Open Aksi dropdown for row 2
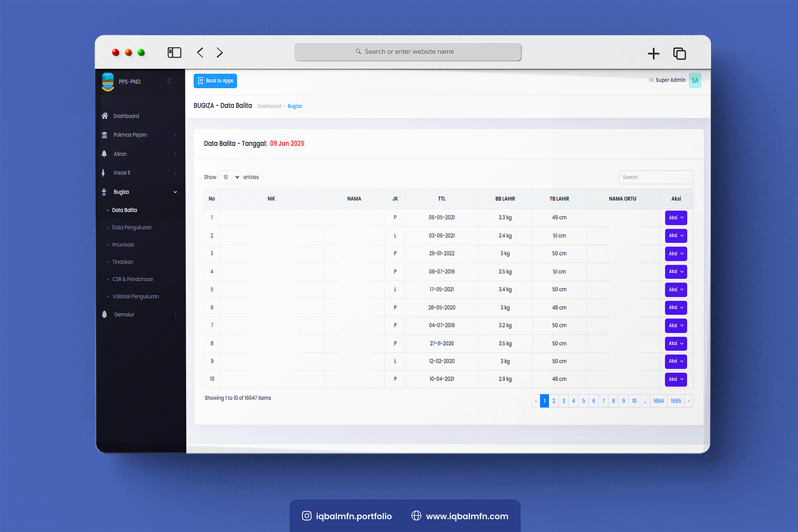 point(676,236)
